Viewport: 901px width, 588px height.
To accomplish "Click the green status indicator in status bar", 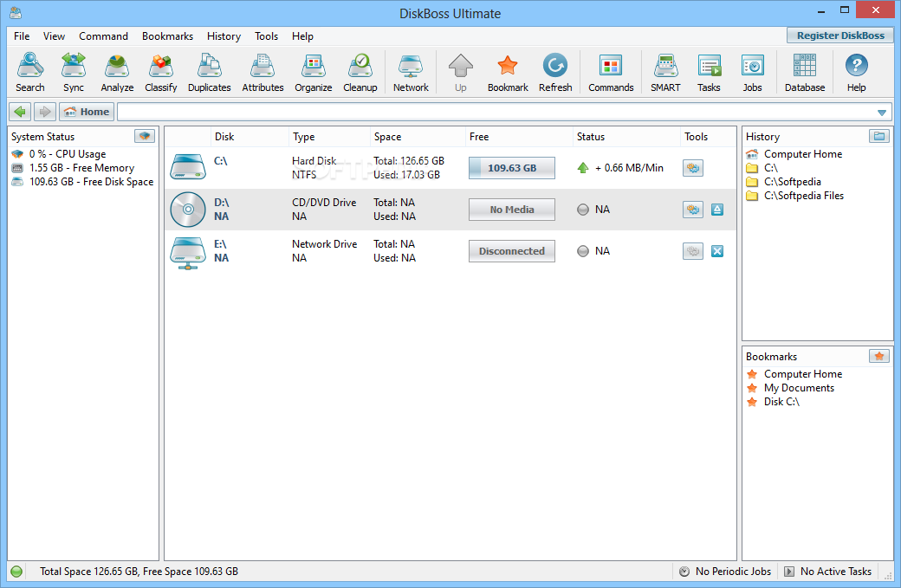I will 16,572.
